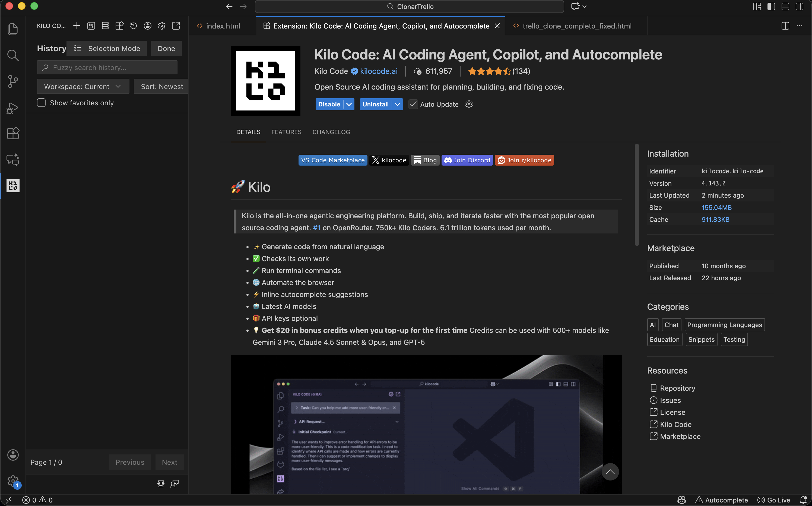
Task: Switch to the CHANGELOG tab
Action: 331,132
